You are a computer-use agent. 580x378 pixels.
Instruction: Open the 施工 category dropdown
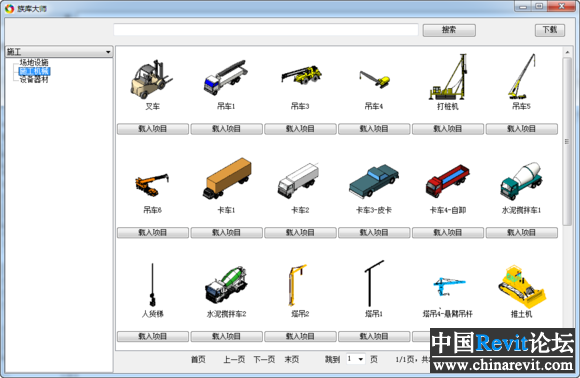[x=59, y=51]
